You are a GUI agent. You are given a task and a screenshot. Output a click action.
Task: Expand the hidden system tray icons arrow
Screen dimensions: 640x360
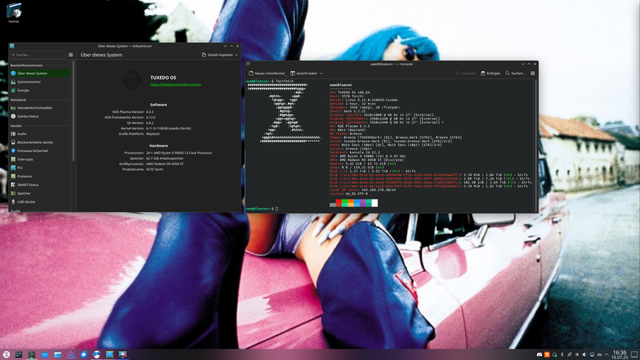click(607, 355)
